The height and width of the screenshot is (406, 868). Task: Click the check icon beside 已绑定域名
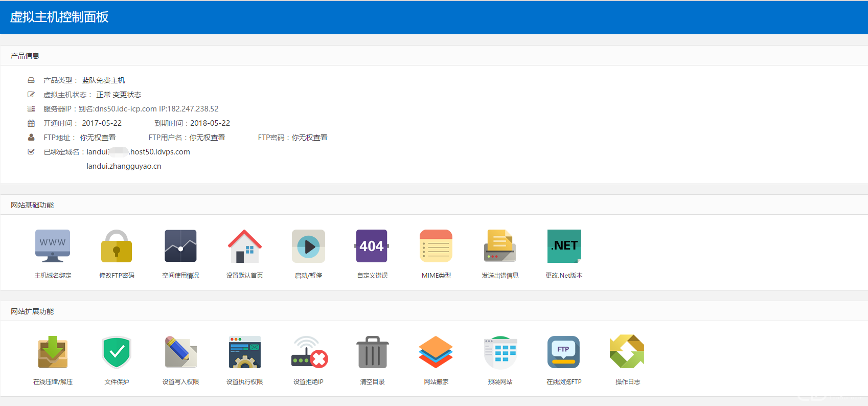pyautogui.click(x=31, y=152)
